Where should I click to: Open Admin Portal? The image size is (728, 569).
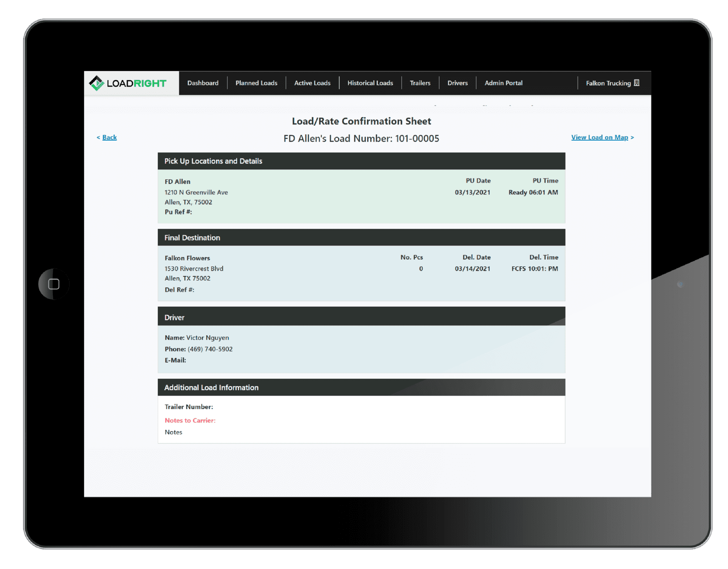coord(503,83)
